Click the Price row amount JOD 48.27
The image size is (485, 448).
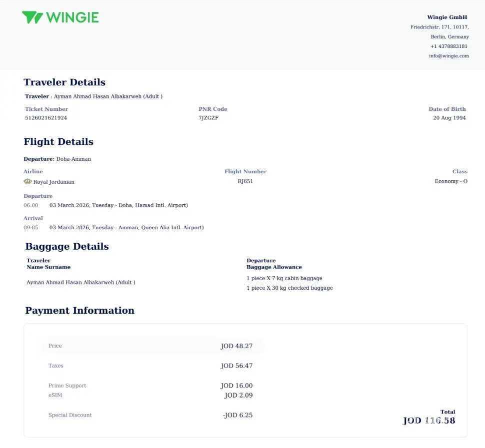click(x=236, y=346)
